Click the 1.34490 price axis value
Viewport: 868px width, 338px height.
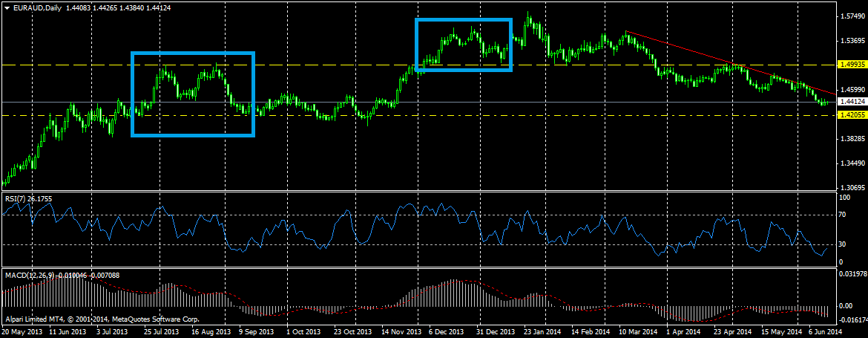click(x=852, y=163)
